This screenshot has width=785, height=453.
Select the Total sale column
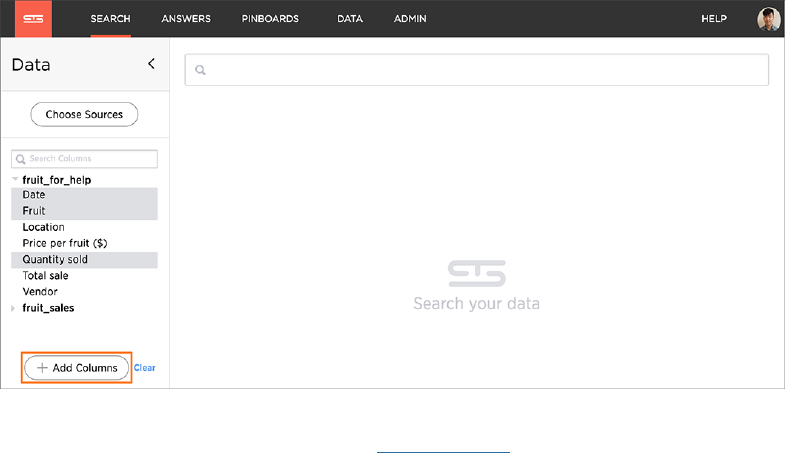[84, 276]
